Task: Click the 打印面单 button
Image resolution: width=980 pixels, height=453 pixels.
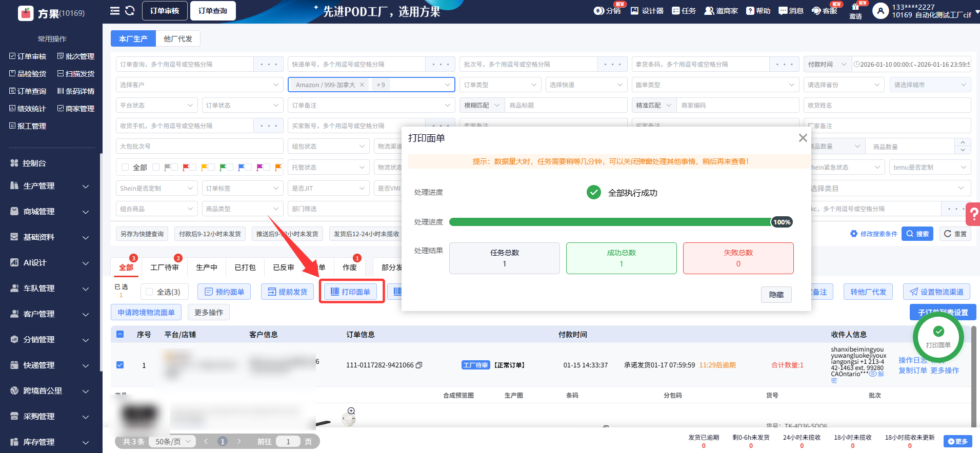Action: [351, 292]
